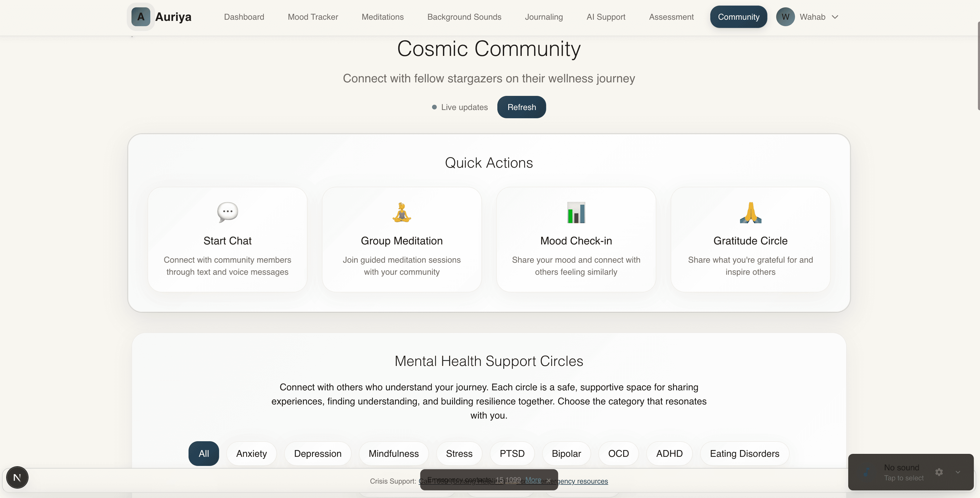This screenshot has height=498, width=980.
Task: Select the Community nav item
Action: pos(739,17)
